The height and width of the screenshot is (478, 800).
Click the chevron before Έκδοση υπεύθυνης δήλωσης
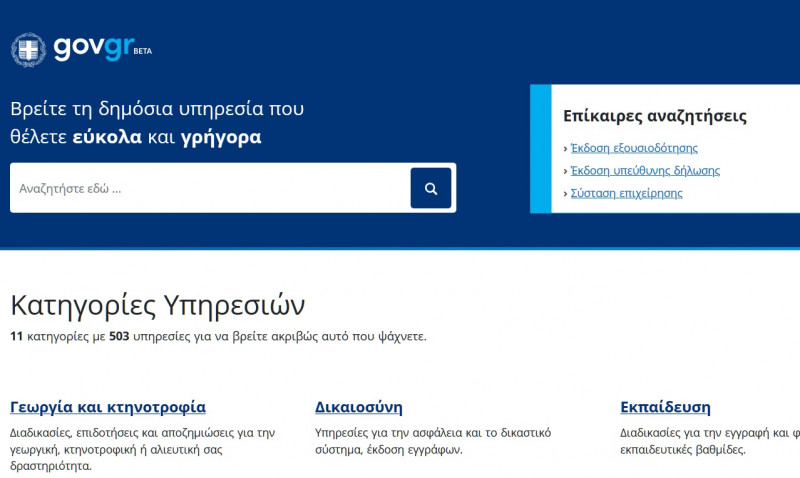coord(566,171)
